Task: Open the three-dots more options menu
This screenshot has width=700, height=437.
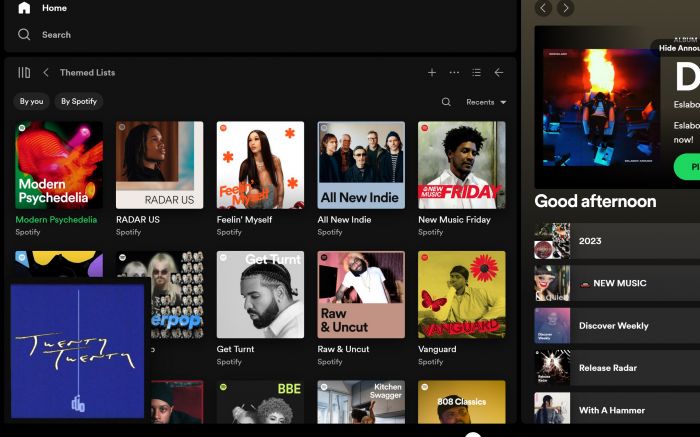Action: 454,72
